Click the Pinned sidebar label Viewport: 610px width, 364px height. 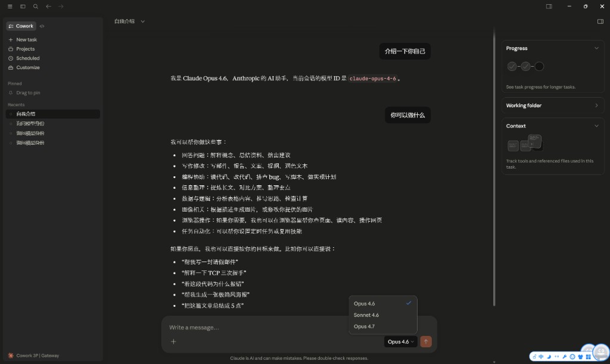(x=15, y=83)
